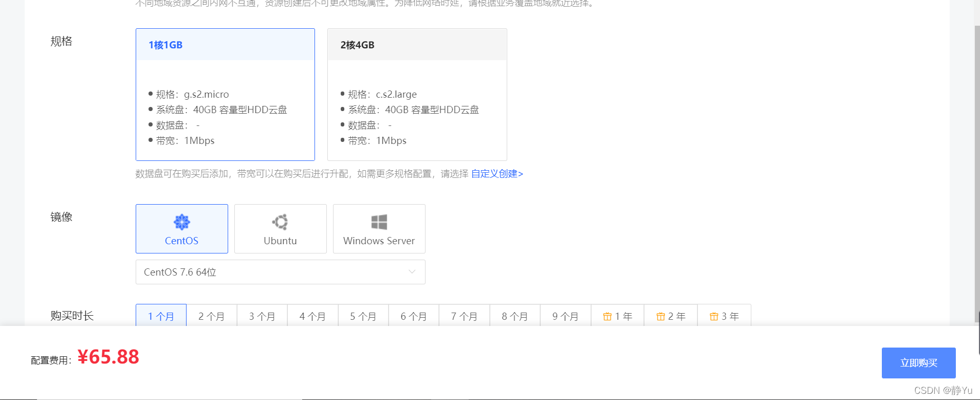
Task: Click the c.s2.large spec text
Action: tap(396, 95)
